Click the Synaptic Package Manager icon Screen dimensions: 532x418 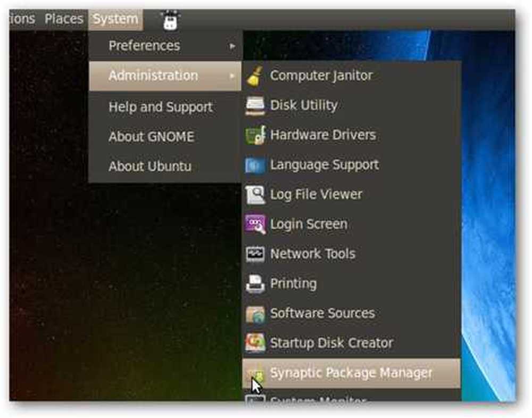point(255,374)
